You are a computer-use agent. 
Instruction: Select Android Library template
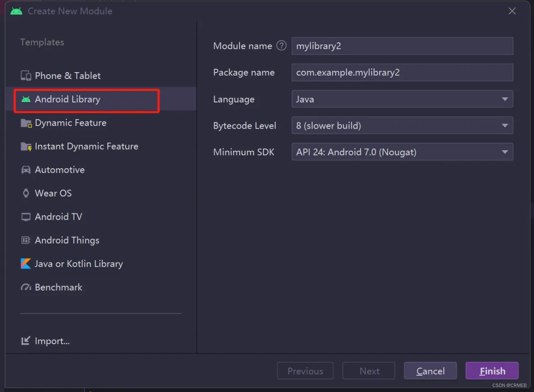[101, 99]
